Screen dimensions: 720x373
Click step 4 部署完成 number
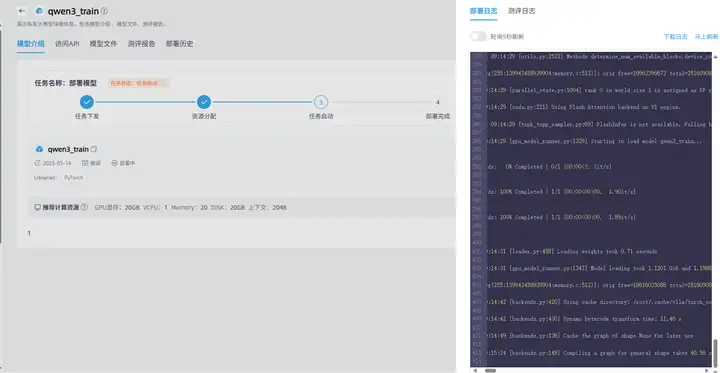pos(438,102)
